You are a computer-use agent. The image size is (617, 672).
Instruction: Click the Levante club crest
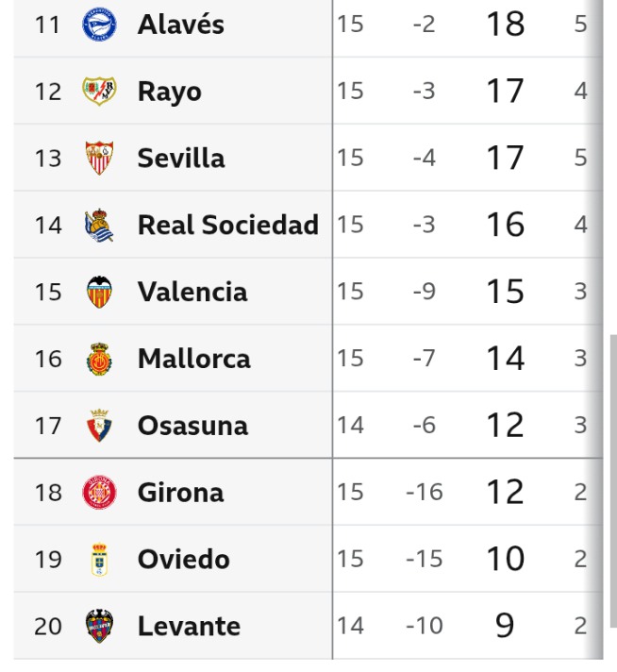(x=99, y=627)
